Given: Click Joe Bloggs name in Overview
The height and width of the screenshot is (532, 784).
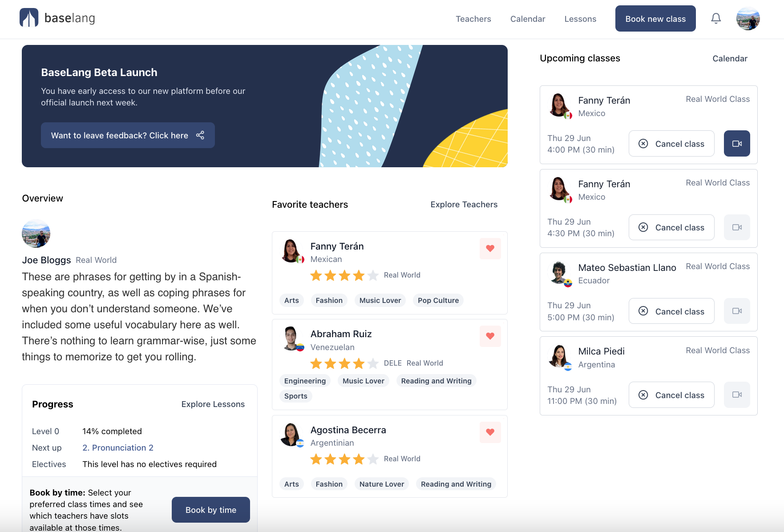Looking at the screenshot, I should (x=46, y=260).
